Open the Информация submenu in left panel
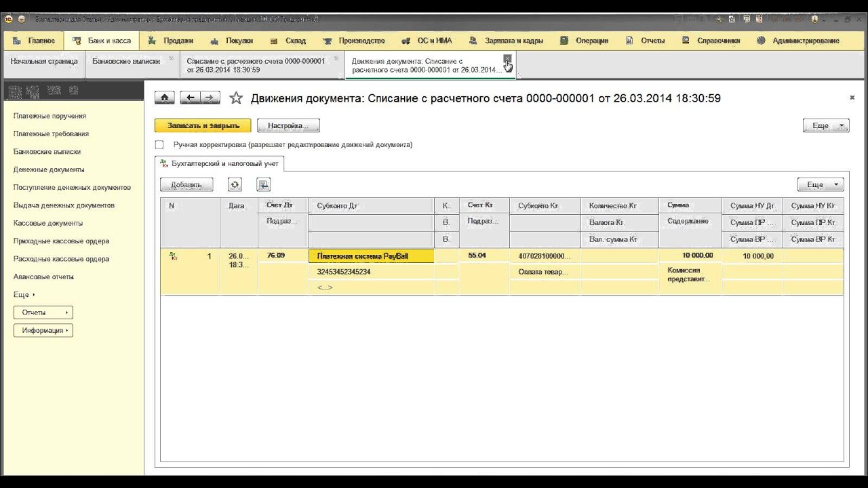The height and width of the screenshot is (488, 868). pos(43,330)
